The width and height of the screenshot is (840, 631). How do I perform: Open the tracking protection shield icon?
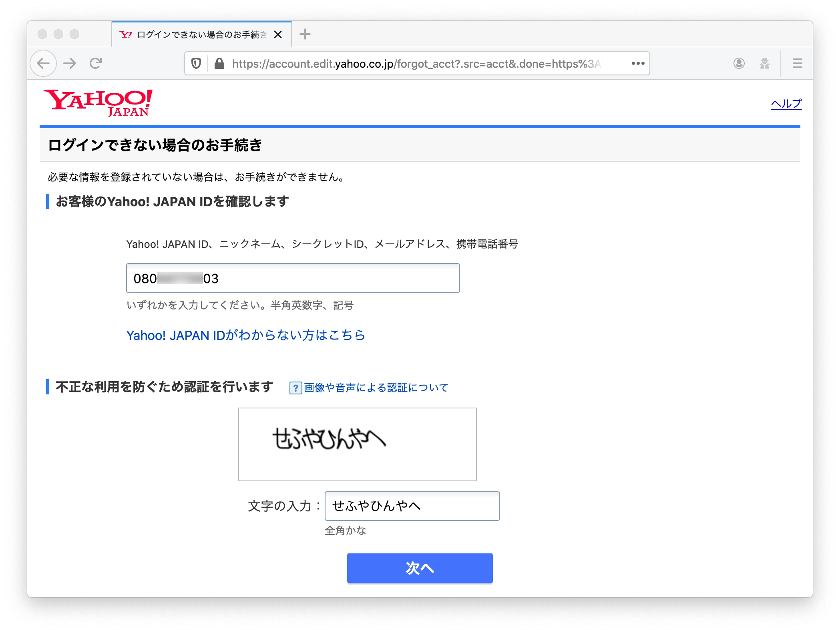(x=196, y=63)
